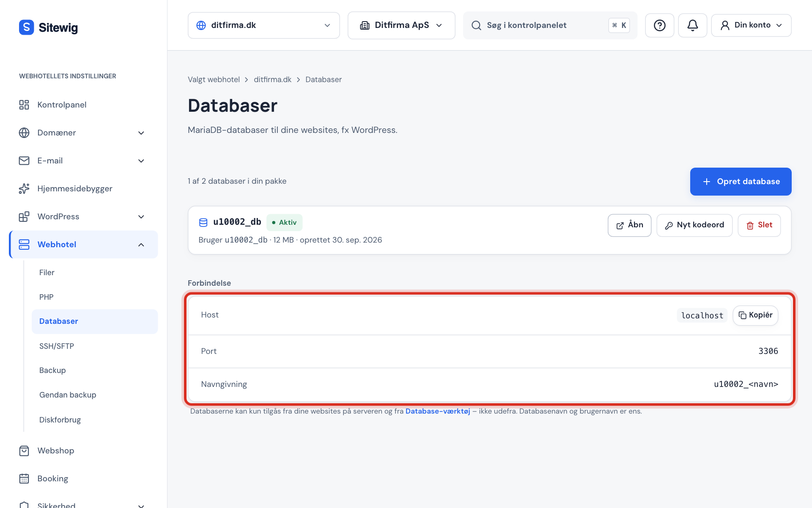This screenshot has height=508, width=812.
Task: Click the port value 3306
Action: (768, 351)
